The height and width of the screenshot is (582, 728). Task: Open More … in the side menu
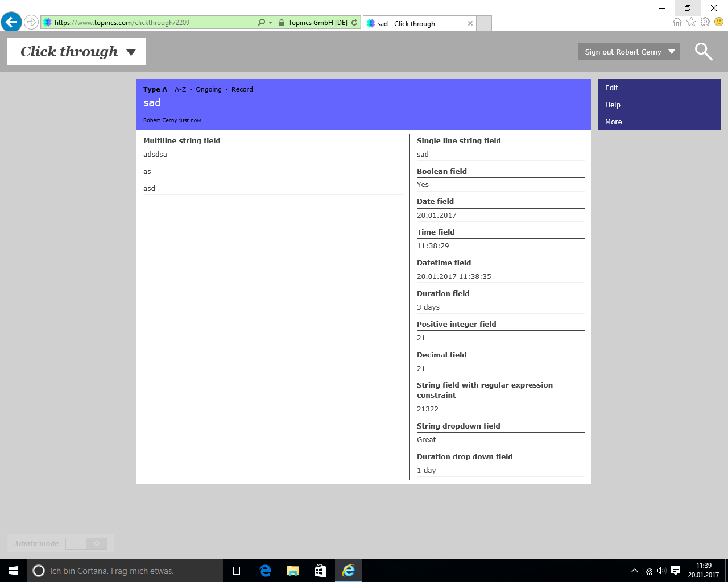click(617, 122)
